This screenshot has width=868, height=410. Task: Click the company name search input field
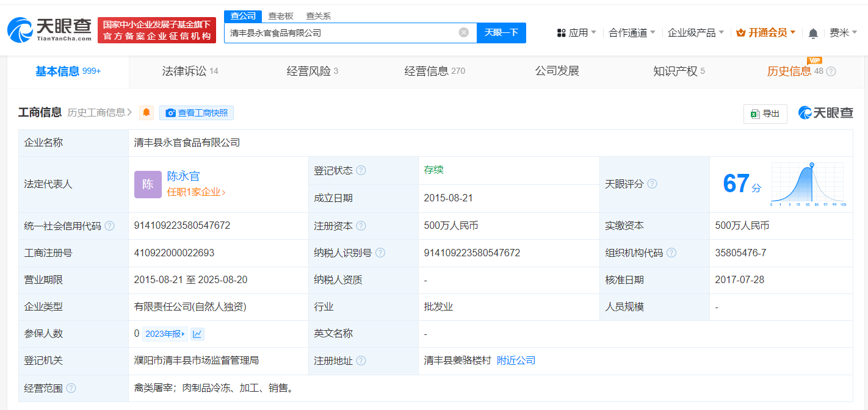tap(342, 32)
